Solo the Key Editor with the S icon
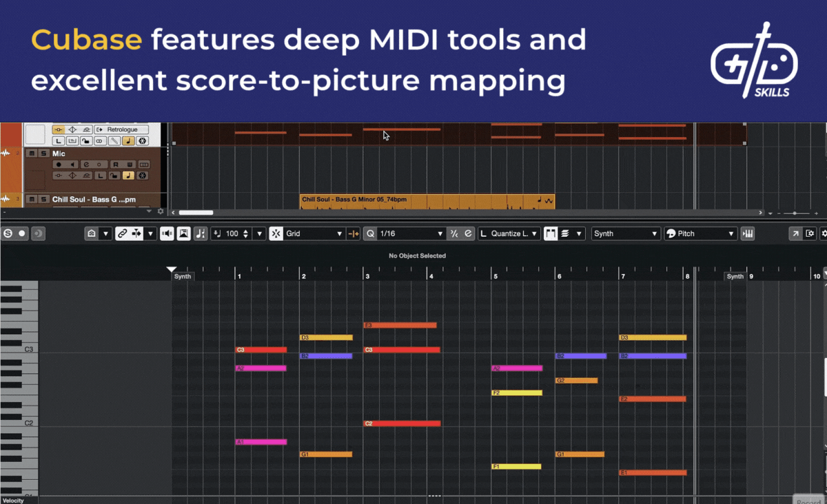The width and height of the screenshot is (827, 504). [x=9, y=233]
